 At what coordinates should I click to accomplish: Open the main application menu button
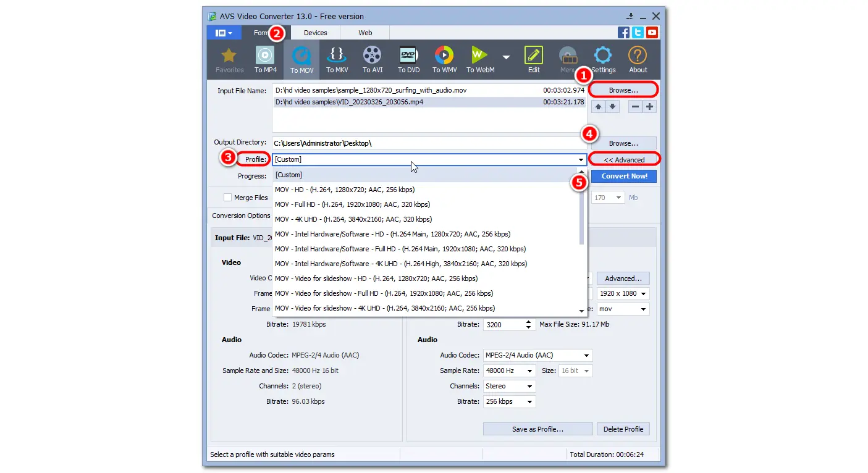click(224, 33)
